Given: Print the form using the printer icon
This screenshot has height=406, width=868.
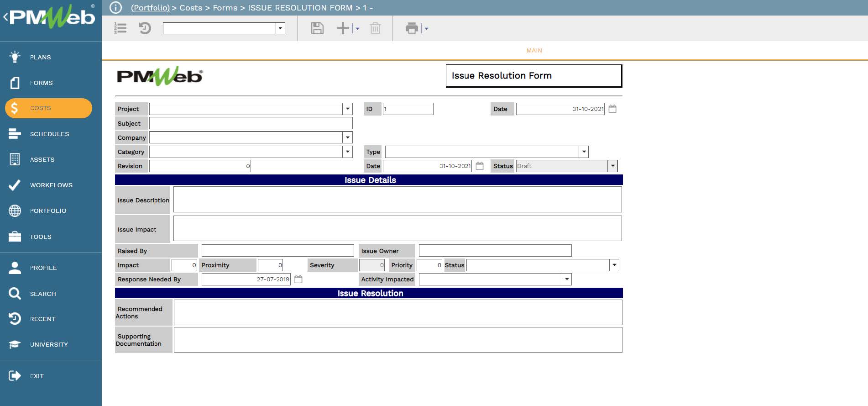Looking at the screenshot, I should click(x=412, y=28).
